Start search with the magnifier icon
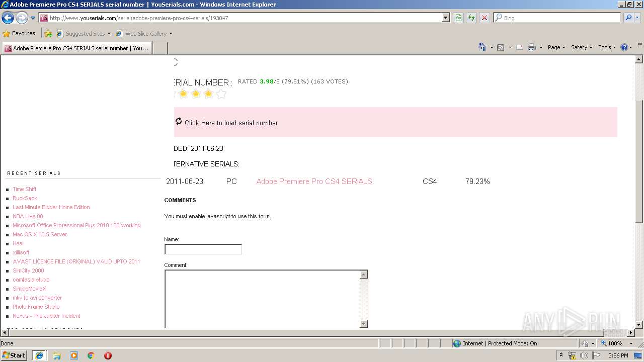 (628, 18)
